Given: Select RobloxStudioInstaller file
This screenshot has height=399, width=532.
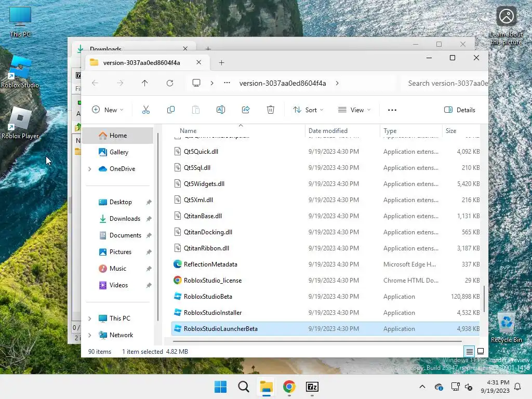Looking at the screenshot, I should tap(326, 312).
